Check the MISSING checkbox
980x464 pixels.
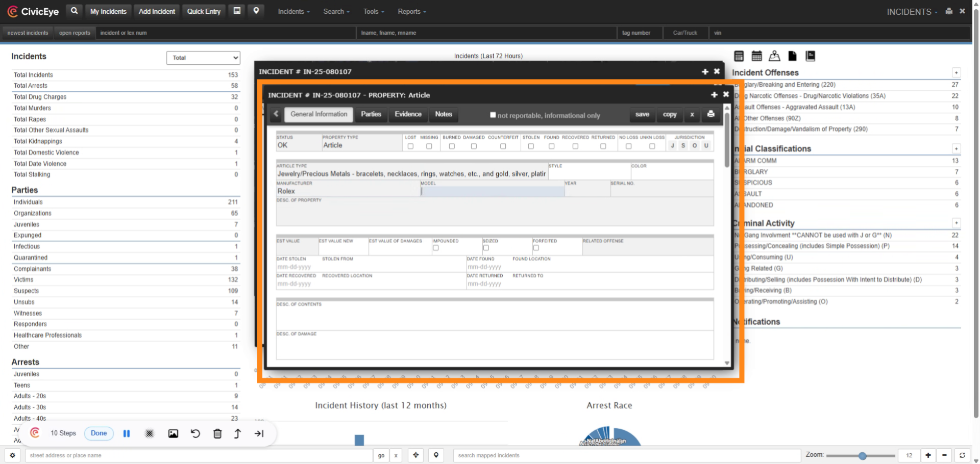click(429, 146)
